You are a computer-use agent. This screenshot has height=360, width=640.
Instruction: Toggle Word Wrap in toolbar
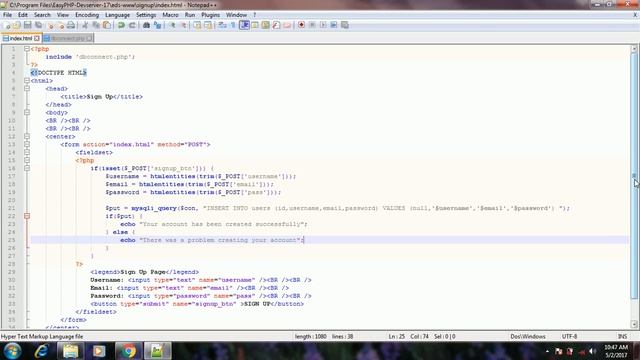(x=222, y=25)
